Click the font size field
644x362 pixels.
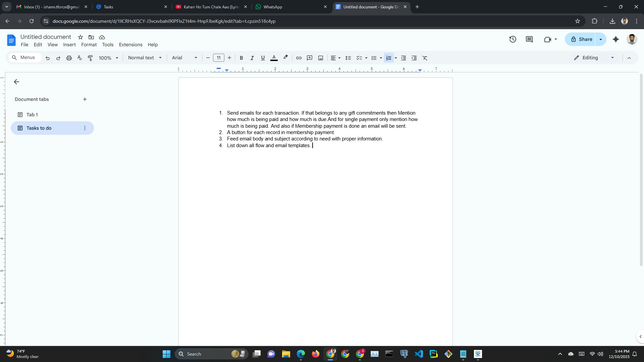[219, 58]
